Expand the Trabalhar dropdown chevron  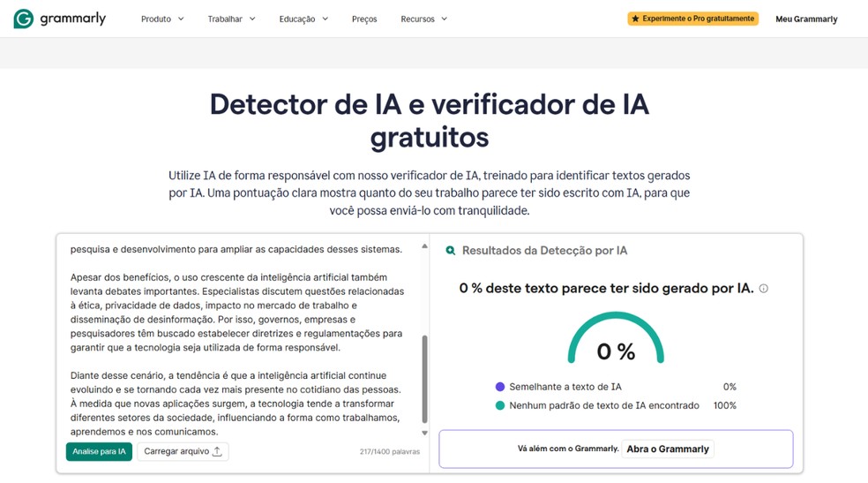pos(252,19)
